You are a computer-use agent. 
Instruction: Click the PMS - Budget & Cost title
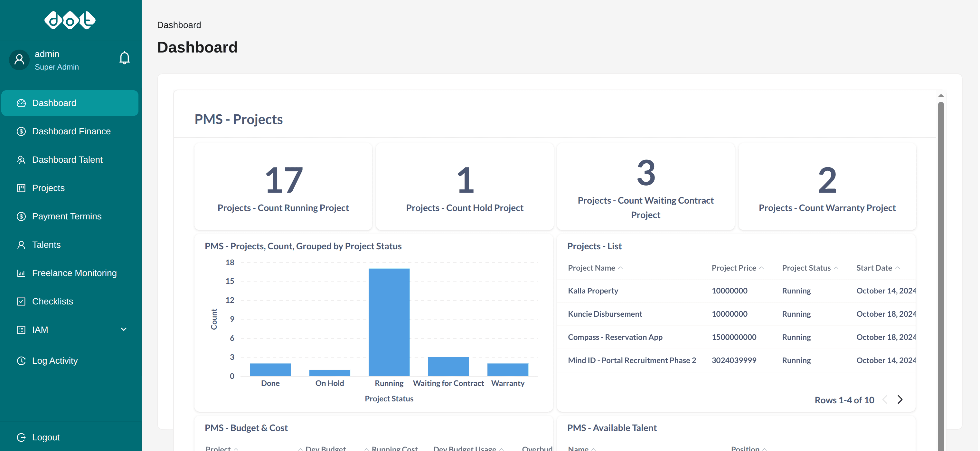246,428
